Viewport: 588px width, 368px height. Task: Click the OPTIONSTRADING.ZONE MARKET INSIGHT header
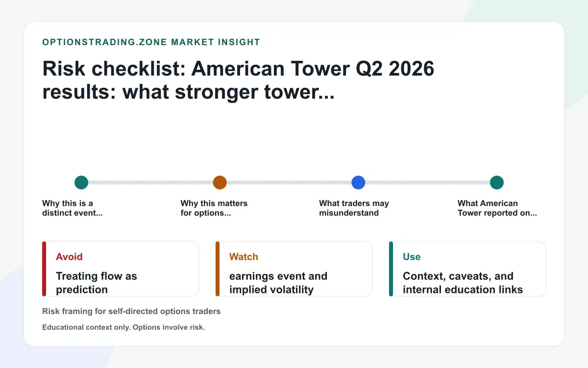pos(151,42)
